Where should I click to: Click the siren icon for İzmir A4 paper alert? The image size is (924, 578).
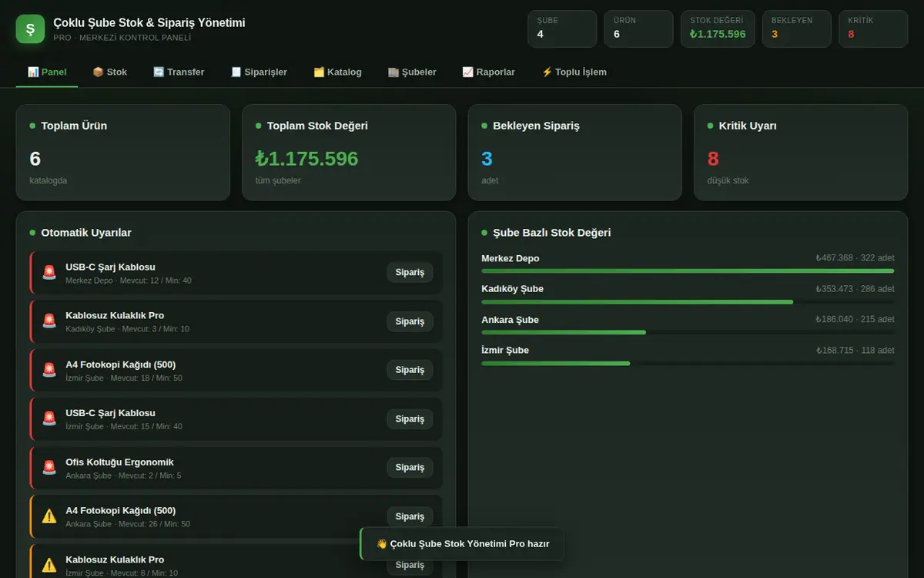(x=49, y=370)
